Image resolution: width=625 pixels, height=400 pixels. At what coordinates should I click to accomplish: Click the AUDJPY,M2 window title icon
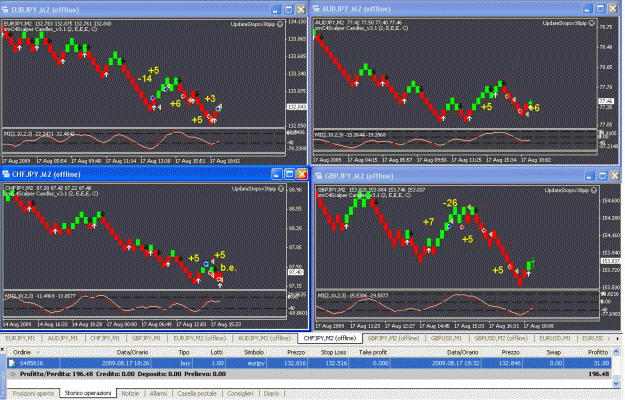pos(316,8)
